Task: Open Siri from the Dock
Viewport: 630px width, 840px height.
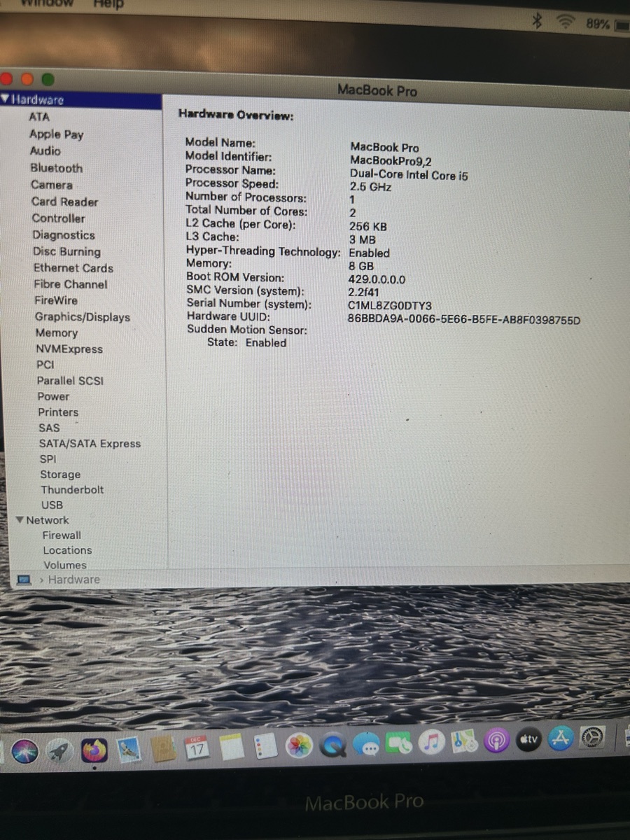Action: point(24,752)
